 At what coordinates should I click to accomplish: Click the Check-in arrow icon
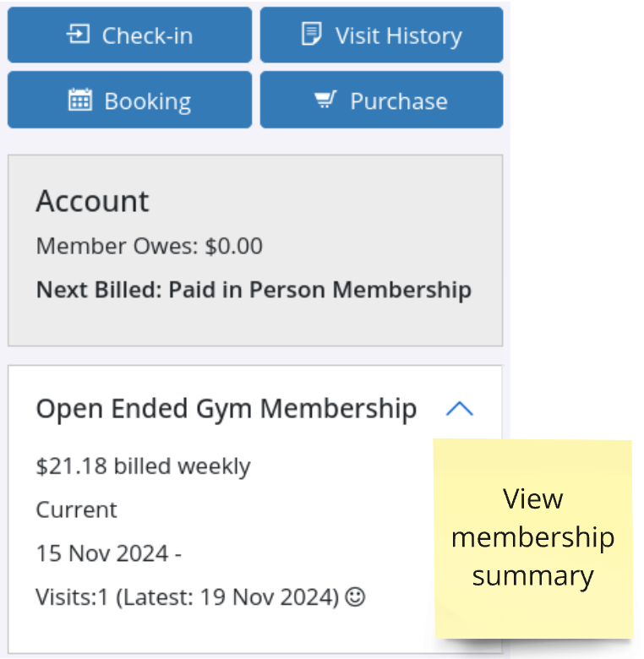(79, 35)
